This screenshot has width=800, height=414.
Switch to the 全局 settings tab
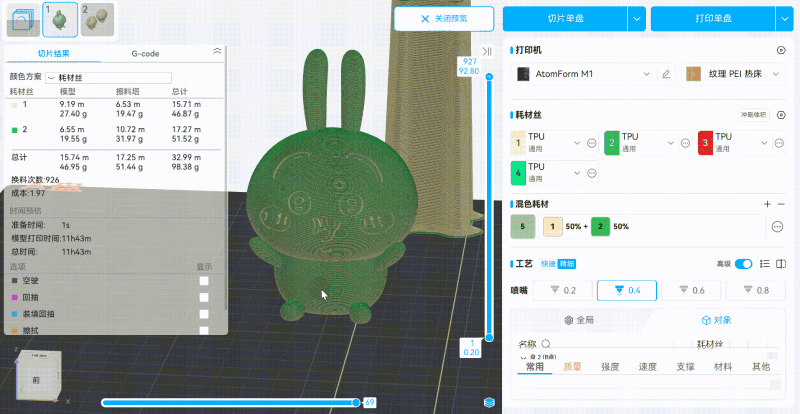(579, 320)
